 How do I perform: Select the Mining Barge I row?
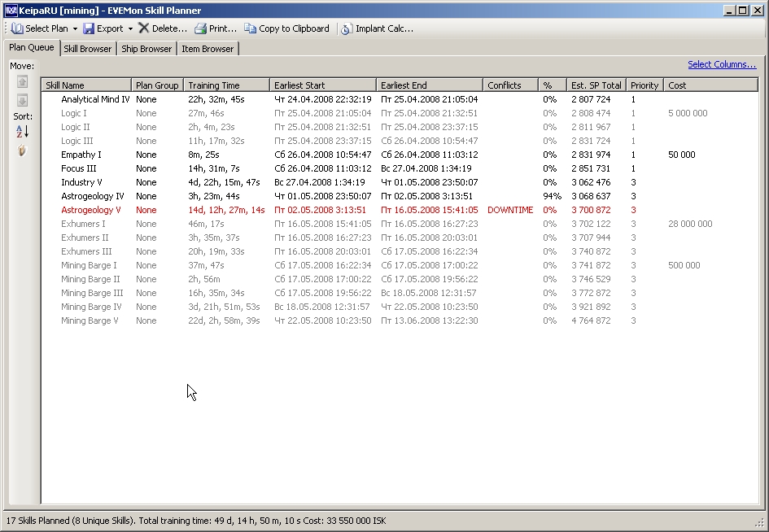(400, 265)
